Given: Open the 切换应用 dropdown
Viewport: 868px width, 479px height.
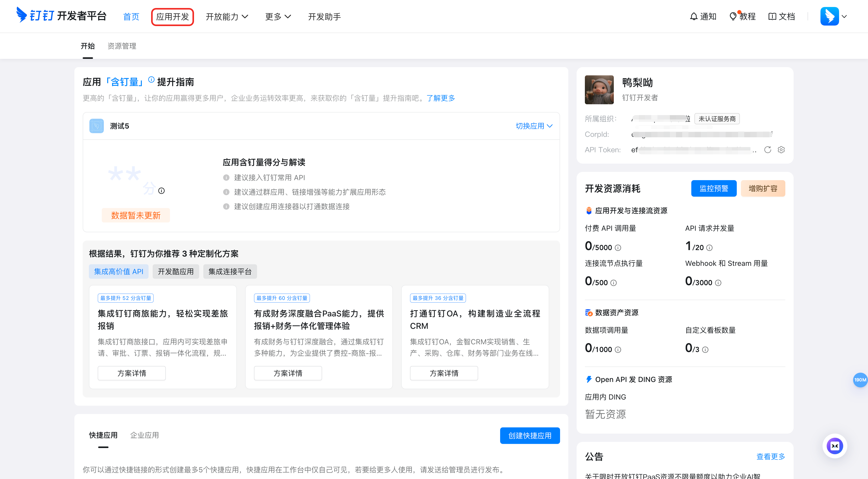Looking at the screenshot, I should (x=534, y=126).
